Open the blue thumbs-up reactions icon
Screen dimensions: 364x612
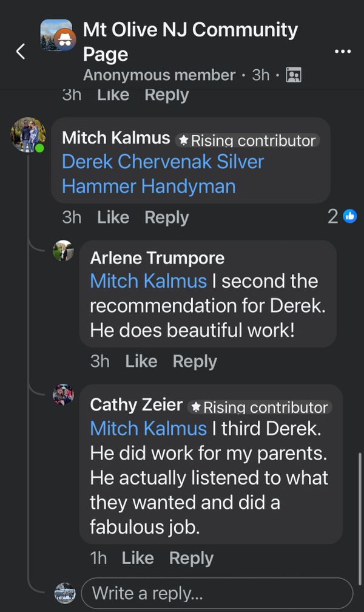[x=349, y=216]
